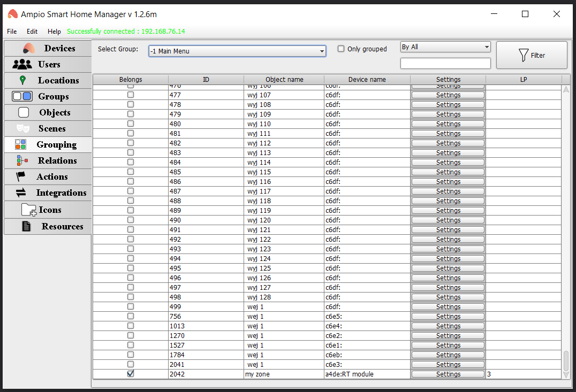The height and width of the screenshot is (392, 576).
Task: Open Settings for wyj 107
Action: coord(448,95)
